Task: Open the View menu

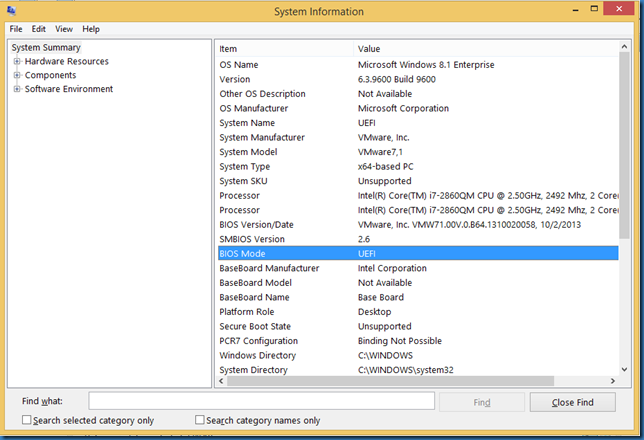Action: (64, 29)
